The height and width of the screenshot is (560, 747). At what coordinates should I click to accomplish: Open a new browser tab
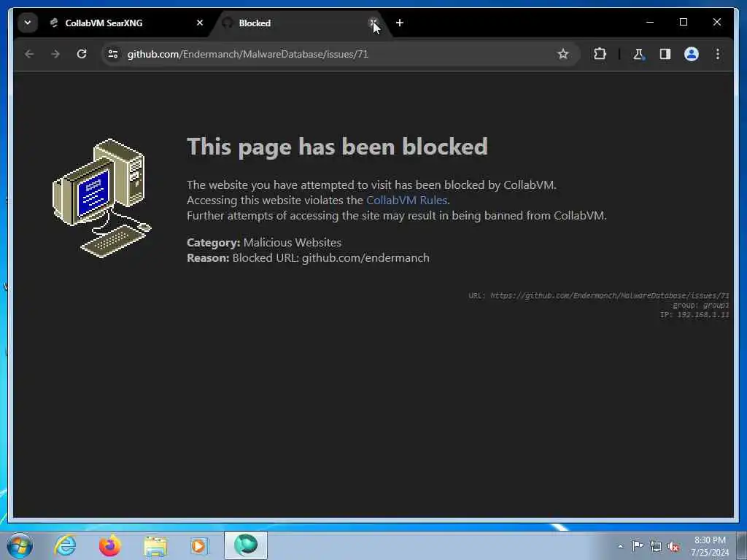click(399, 23)
